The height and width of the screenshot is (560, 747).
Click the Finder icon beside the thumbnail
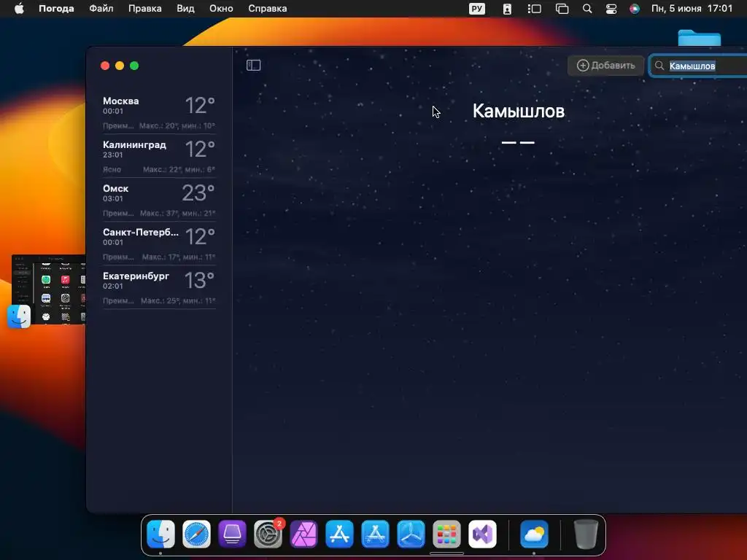(19, 316)
